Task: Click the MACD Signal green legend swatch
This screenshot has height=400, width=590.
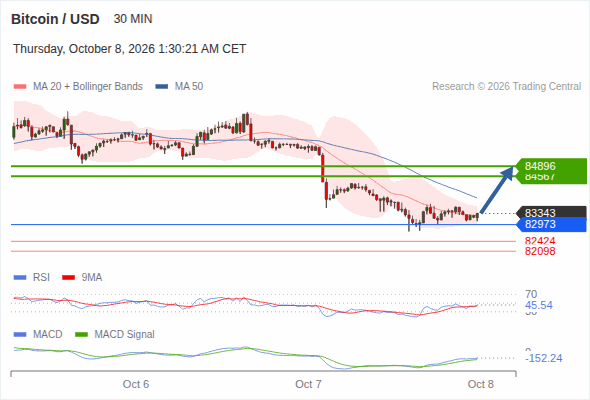Action: 81,335
